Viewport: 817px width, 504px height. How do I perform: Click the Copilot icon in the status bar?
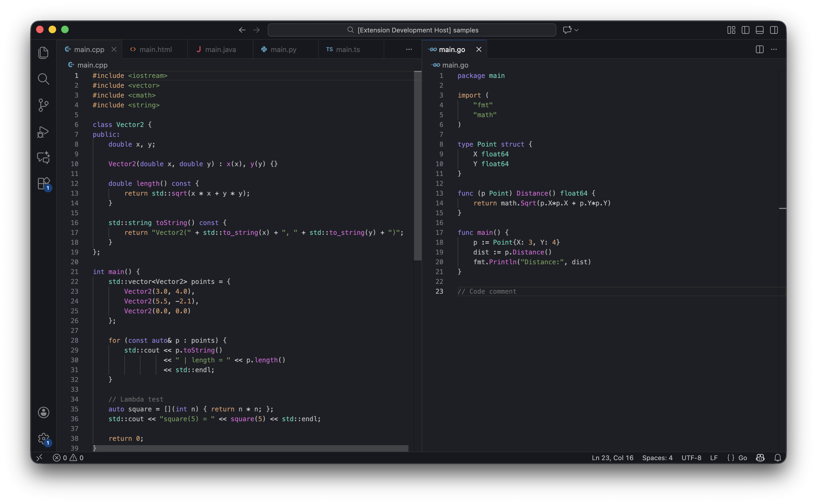(760, 458)
